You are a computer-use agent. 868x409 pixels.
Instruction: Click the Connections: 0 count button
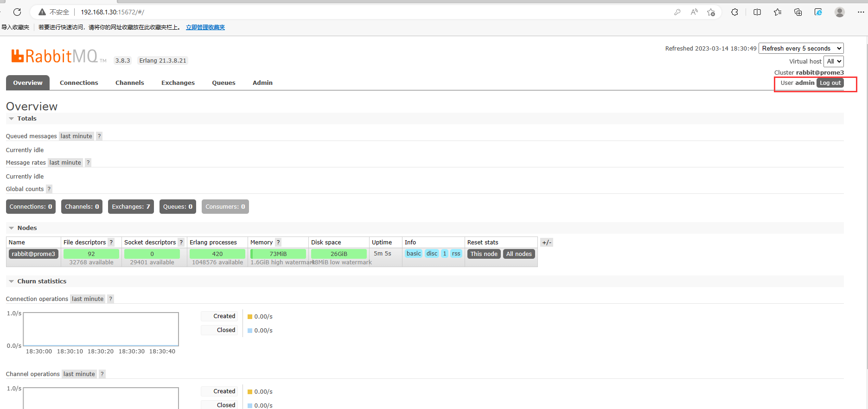[x=31, y=206]
